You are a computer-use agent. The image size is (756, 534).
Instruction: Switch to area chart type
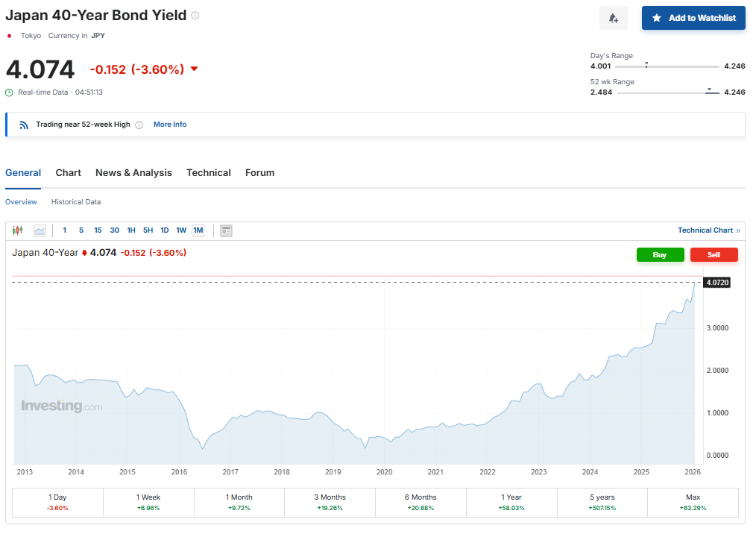click(x=40, y=230)
